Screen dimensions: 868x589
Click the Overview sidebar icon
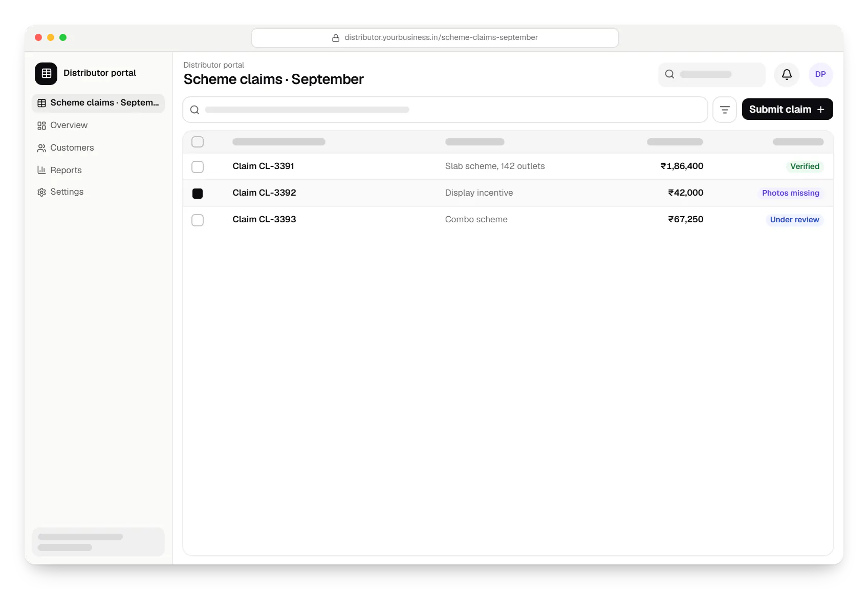click(41, 125)
